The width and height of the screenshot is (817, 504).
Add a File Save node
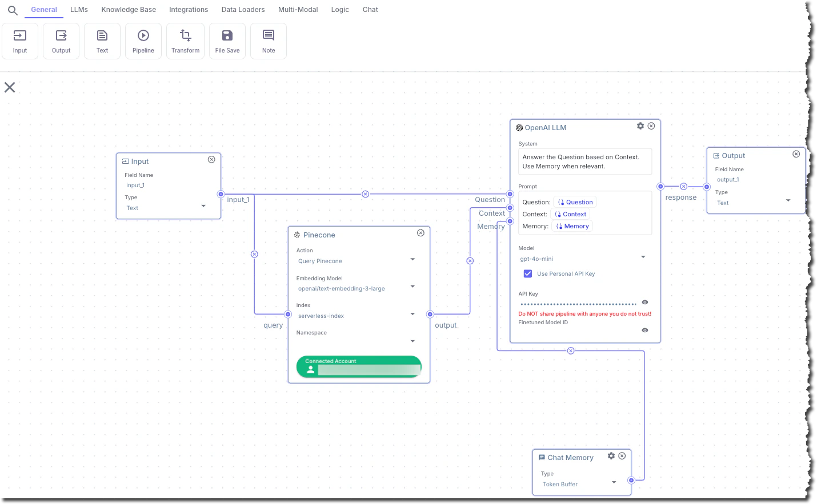coord(227,40)
